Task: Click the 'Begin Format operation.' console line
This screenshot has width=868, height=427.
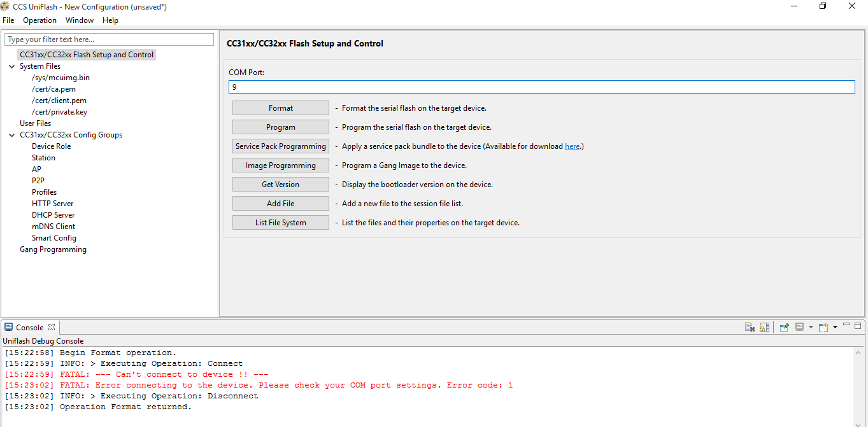Action: [90, 353]
